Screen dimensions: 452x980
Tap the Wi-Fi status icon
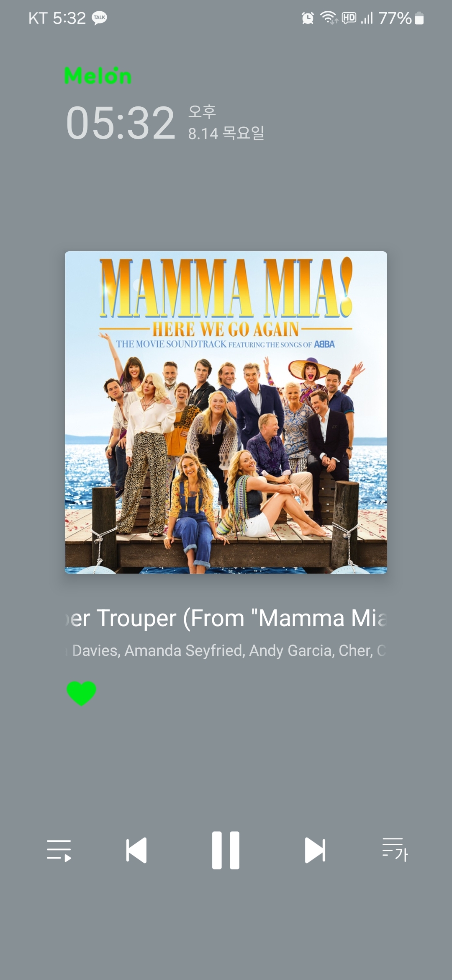pyautogui.click(x=329, y=18)
